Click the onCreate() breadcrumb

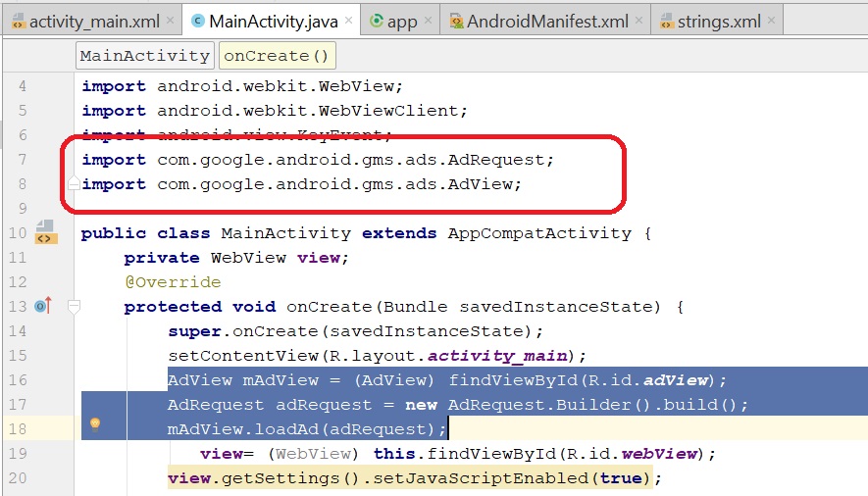[x=277, y=55]
